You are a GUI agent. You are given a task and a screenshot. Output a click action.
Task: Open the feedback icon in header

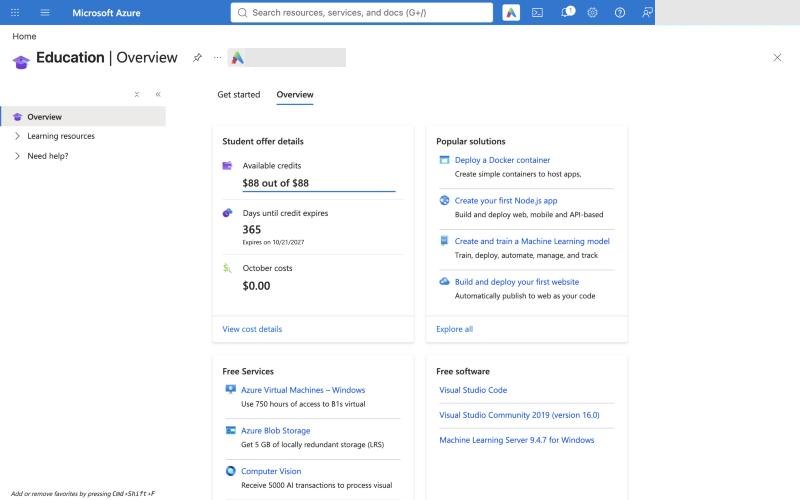click(647, 13)
